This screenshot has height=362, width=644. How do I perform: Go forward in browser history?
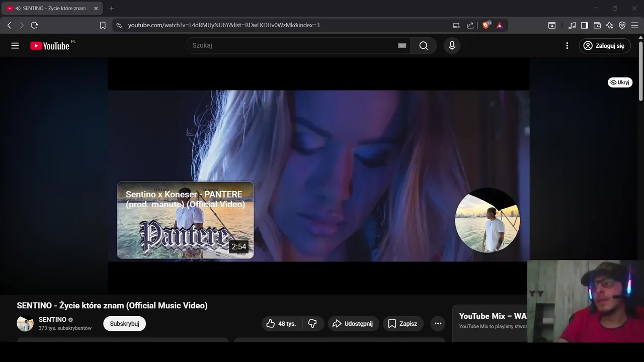pos(22,25)
